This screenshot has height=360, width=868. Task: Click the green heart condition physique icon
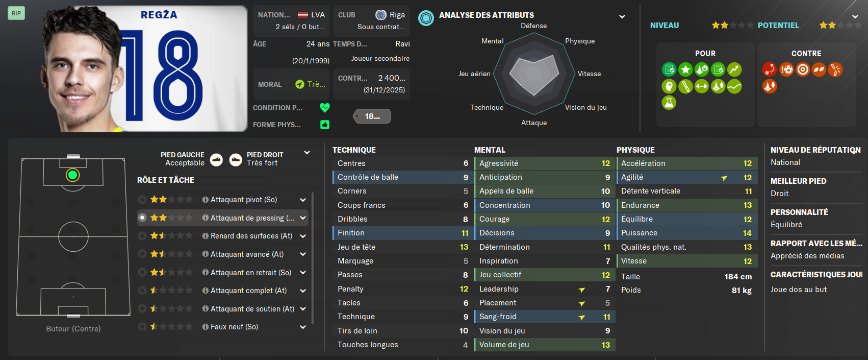[325, 108]
